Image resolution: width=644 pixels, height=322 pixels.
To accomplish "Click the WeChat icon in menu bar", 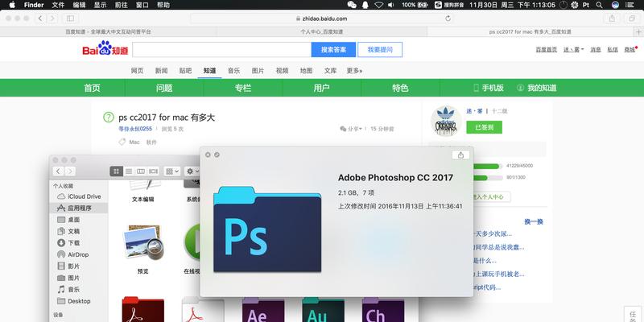I will click(x=352, y=5).
